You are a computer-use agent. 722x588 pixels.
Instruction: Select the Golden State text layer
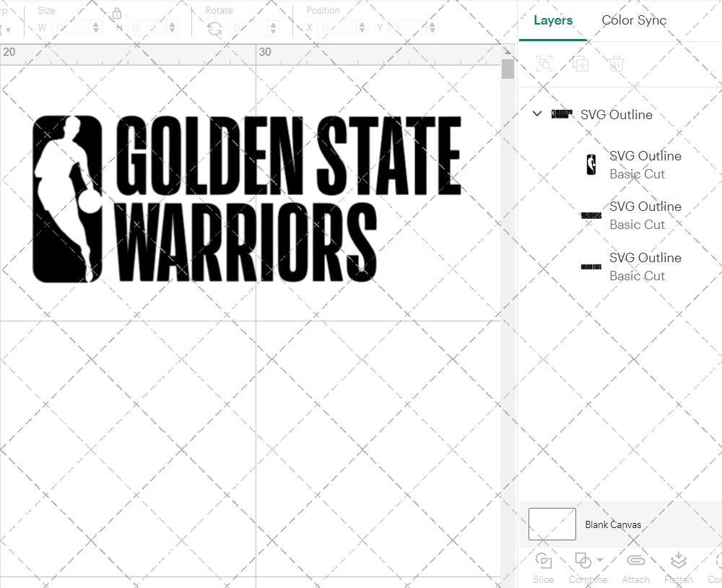[645, 267]
